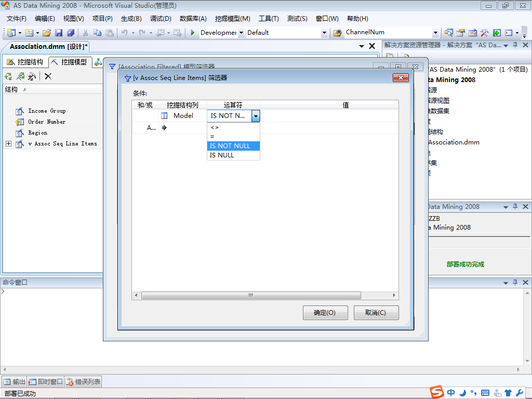Select the IS NULL option
This screenshot has height=399, width=532.
233,155
